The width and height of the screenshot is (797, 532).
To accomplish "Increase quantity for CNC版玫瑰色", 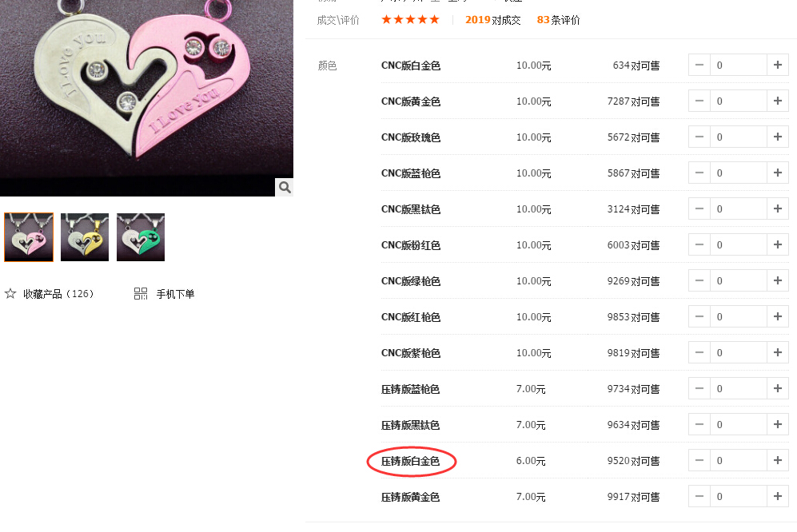I will pyautogui.click(x=777, y=137).
